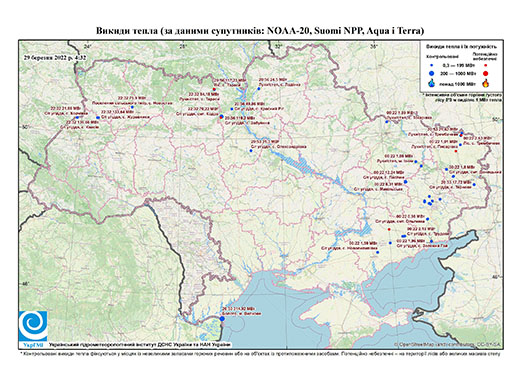Select the blue marker by Ladynka 24.5 MW

click(259, 89)
